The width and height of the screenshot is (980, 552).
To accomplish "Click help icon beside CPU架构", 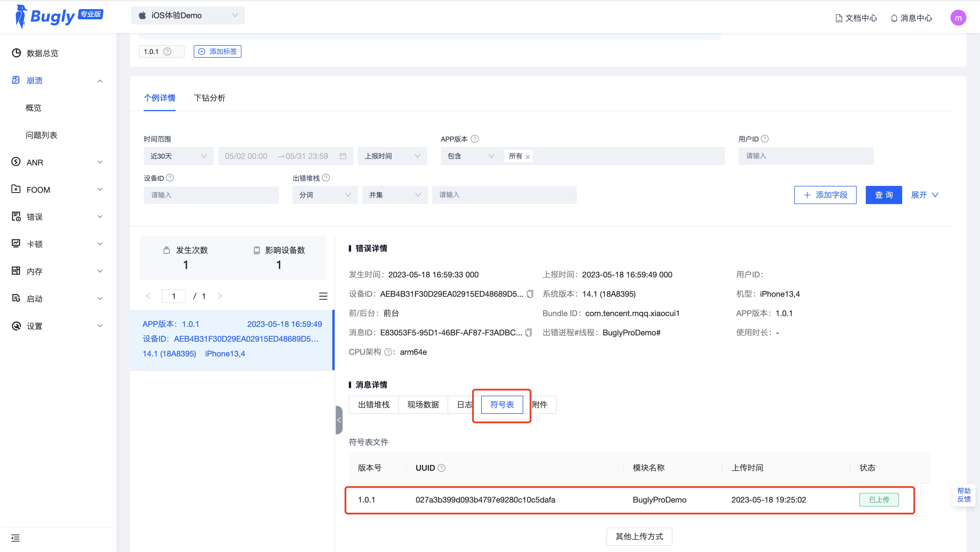I will tap(388, 352).
